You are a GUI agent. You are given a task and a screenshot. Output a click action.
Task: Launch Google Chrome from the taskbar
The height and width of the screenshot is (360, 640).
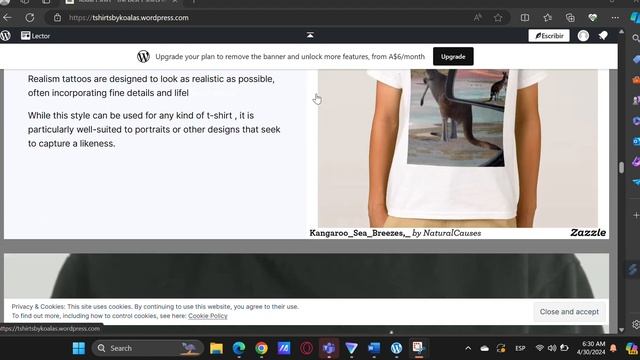[261, 348]
